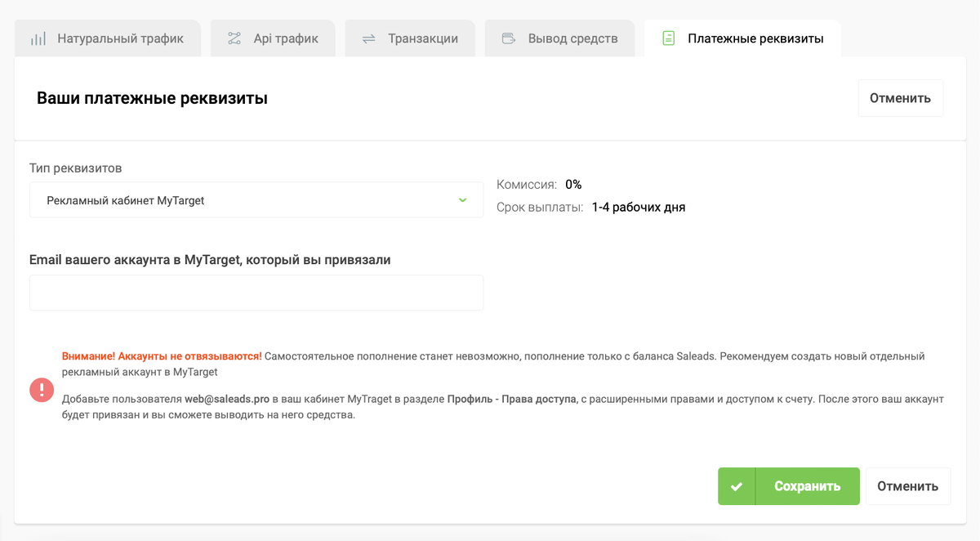980x541 pixels.
Task: Click Отменить next to the Сохранить button
Action: [x=907, y=486]
